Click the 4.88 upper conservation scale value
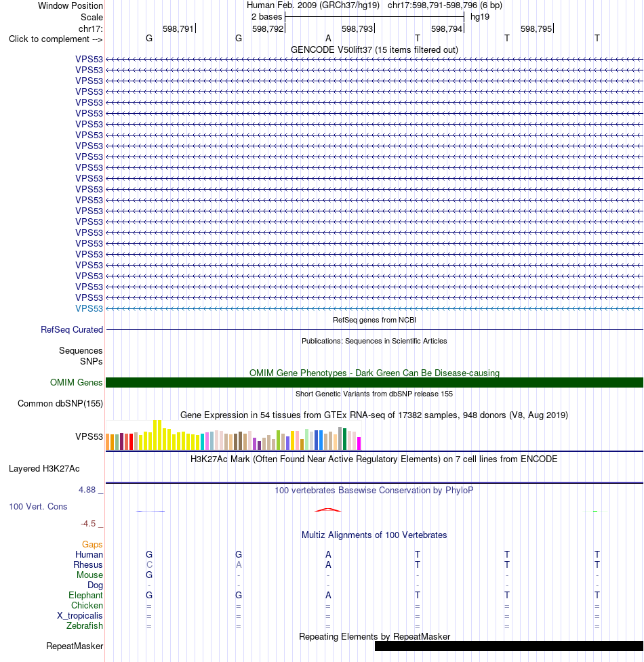 click(x=87, y=490)
